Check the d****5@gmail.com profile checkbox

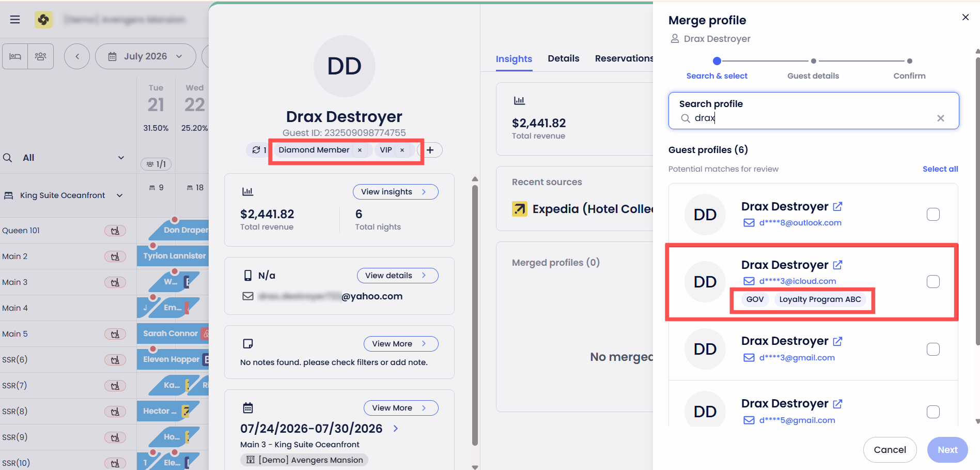pos(933,412)
